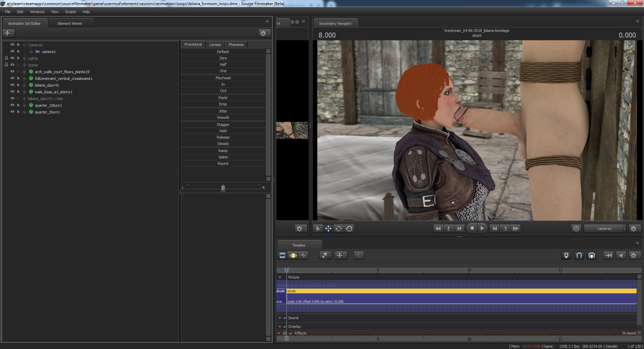644x349 pixels.
Task: Click the timeline up-level arrow button
Action: (359, 255)
